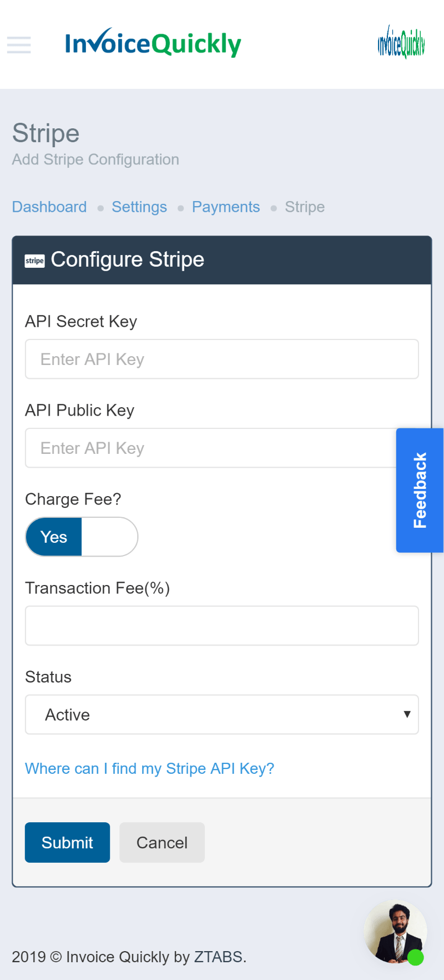Click the Stripe icon in panel header

pyautogui.click(x=34, y=261)
